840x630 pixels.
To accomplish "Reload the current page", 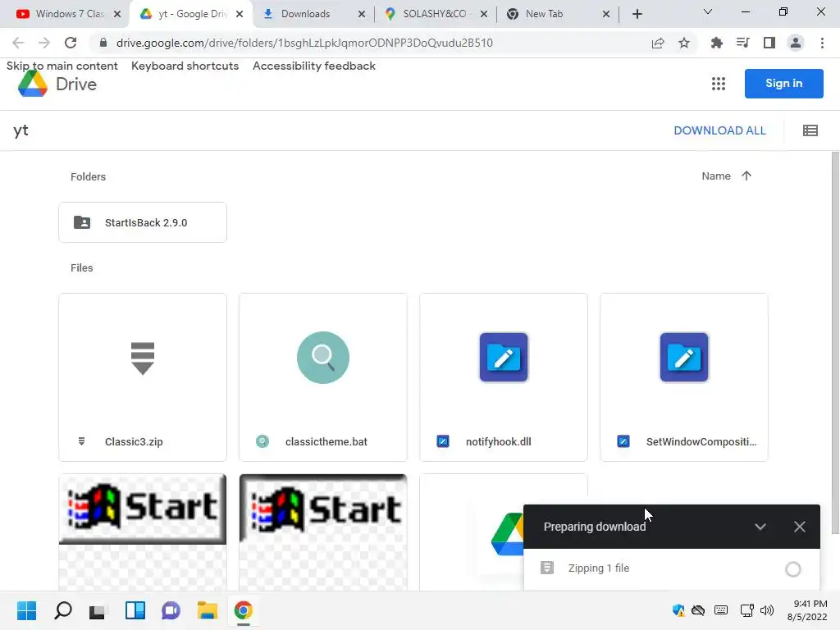I will pyautogui.click(x=71, y=43).
